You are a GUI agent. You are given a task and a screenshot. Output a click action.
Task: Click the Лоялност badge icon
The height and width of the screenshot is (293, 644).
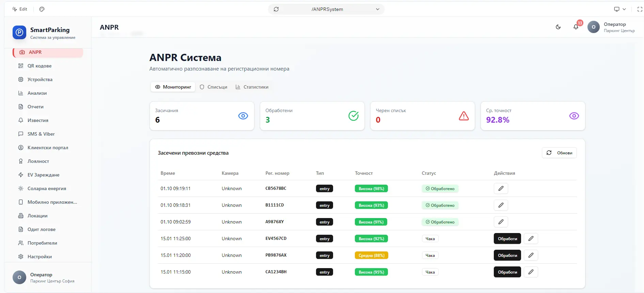coord(21,161)
